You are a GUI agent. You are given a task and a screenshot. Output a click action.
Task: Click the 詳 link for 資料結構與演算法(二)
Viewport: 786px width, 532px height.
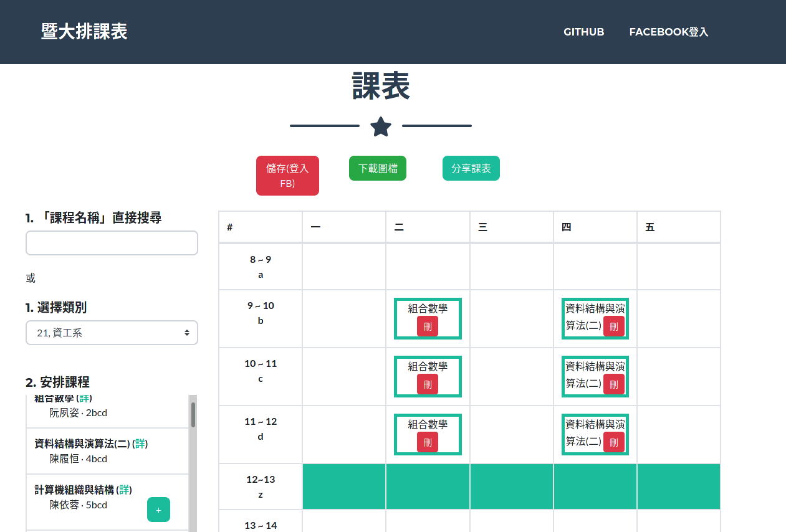click(x=141, y=444)
